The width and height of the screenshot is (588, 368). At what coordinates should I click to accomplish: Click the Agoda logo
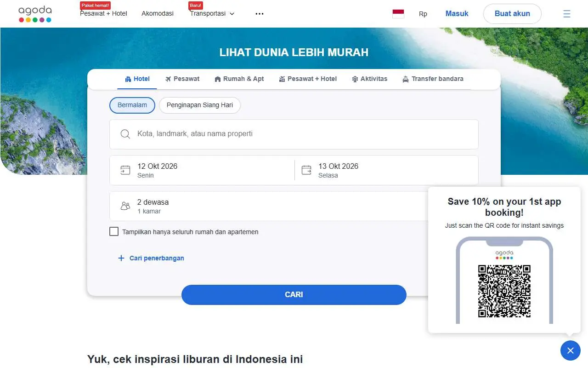click(35, 14)
